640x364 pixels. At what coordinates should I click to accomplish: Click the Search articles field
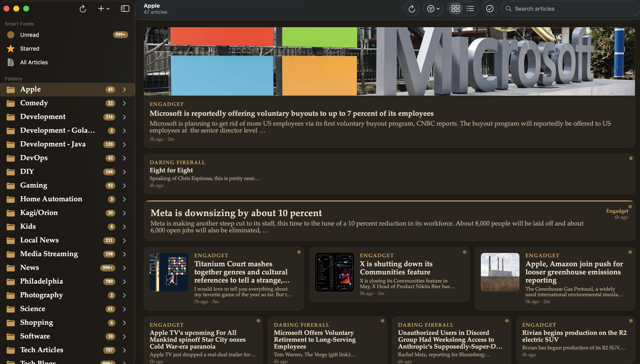(x=570, y=9)
